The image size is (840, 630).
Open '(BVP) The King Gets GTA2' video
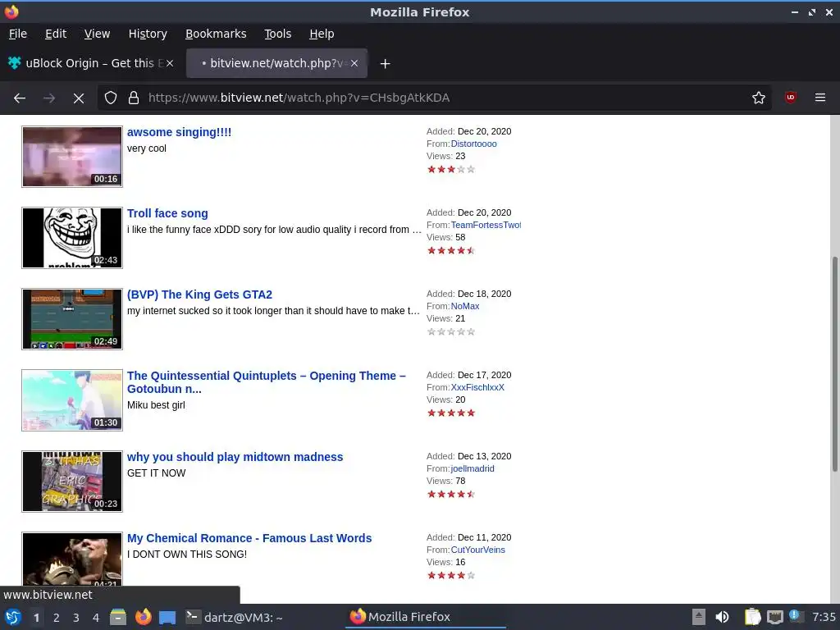[199, 294]
